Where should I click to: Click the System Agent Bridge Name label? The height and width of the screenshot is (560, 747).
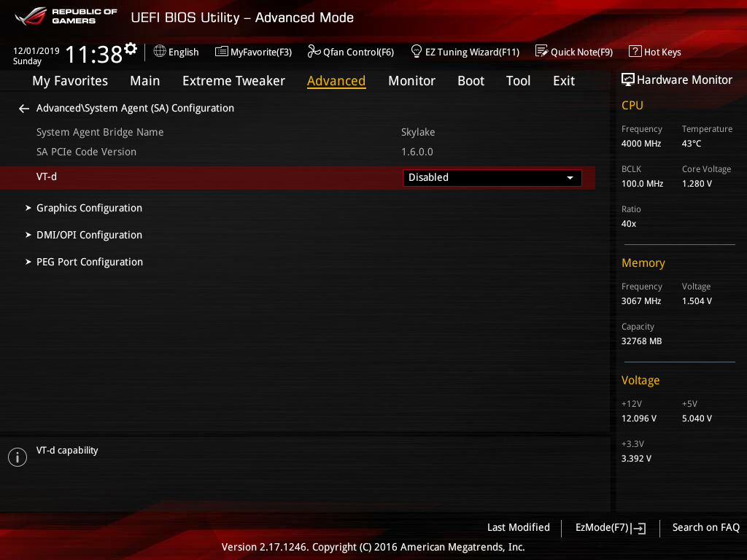[100, 133]
